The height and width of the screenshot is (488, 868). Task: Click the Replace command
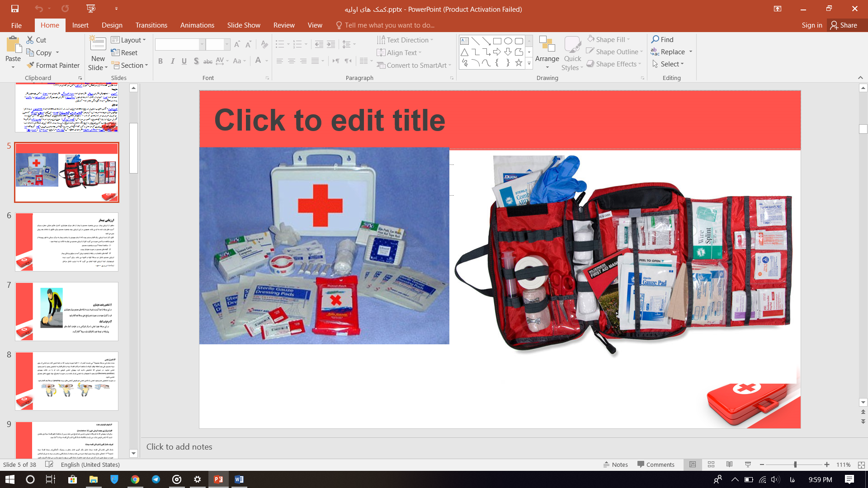coord(668,52)
